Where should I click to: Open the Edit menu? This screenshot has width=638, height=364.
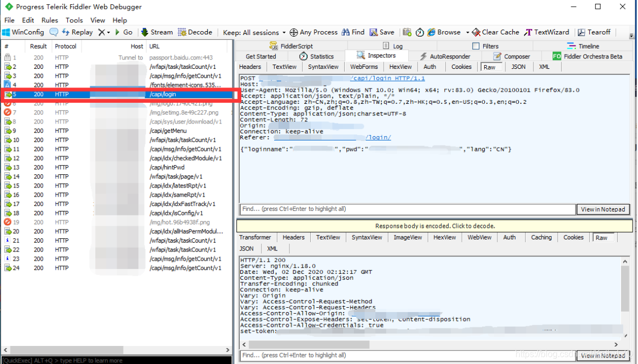coord(28,20)
